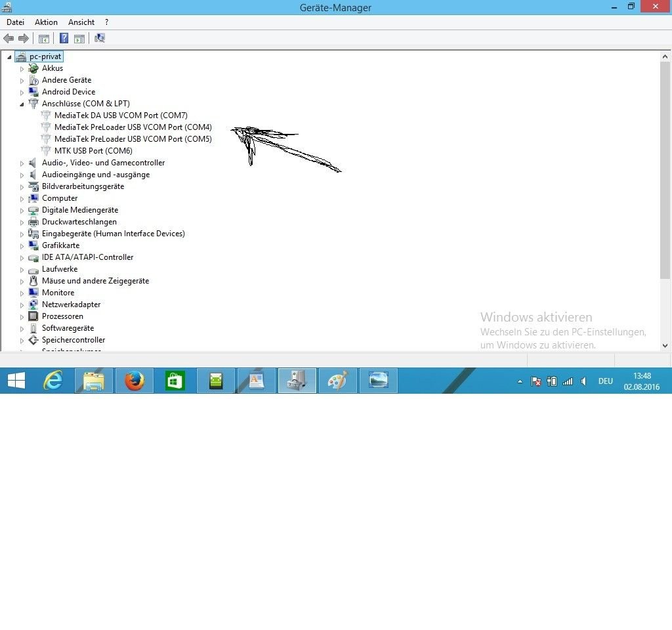Select the Grafikkarte display icon
Screen dimensions: 672x630
point(33,245)
